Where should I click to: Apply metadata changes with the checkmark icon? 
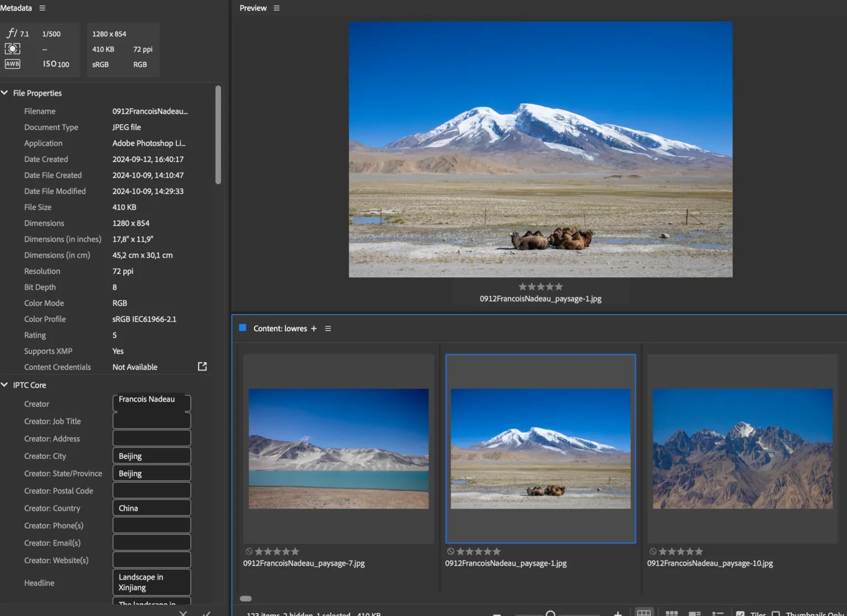pyautogui.click(x=206, y=613)
